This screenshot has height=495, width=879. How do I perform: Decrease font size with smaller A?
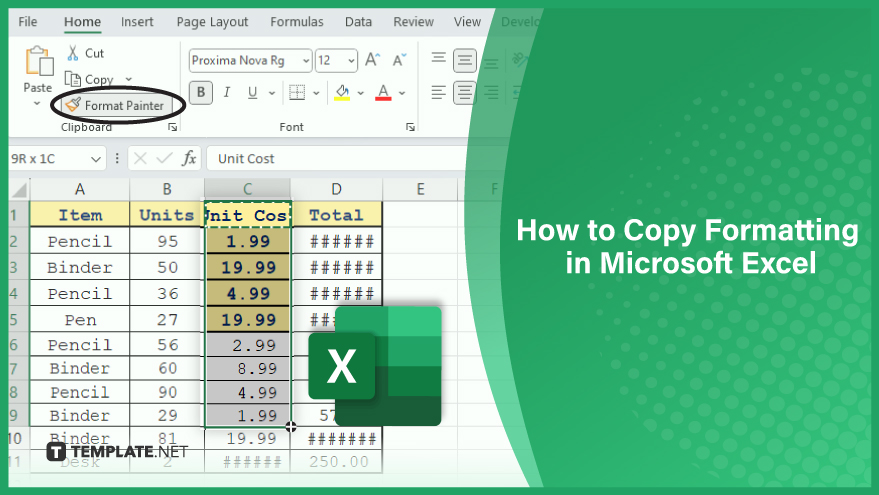coord(399,60)
